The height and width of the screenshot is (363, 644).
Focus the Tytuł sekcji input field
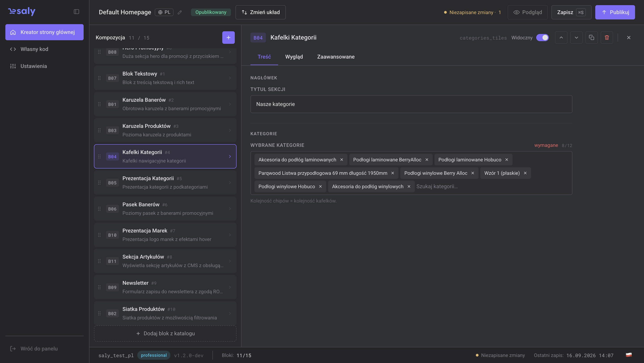click(x=411, y=104)
